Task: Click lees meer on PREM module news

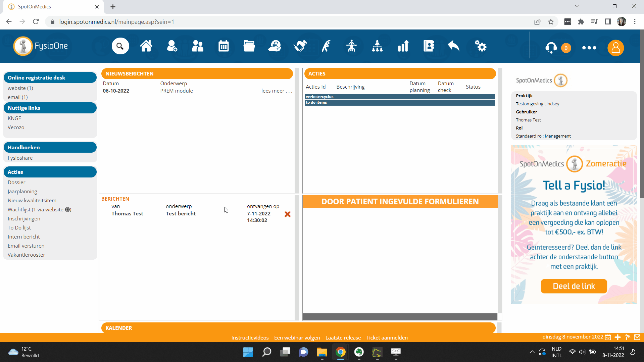Action: pos(277,91)
